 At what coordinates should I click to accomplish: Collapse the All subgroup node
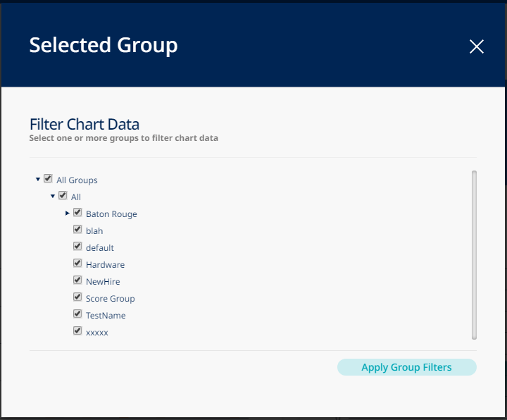point(53,197)
